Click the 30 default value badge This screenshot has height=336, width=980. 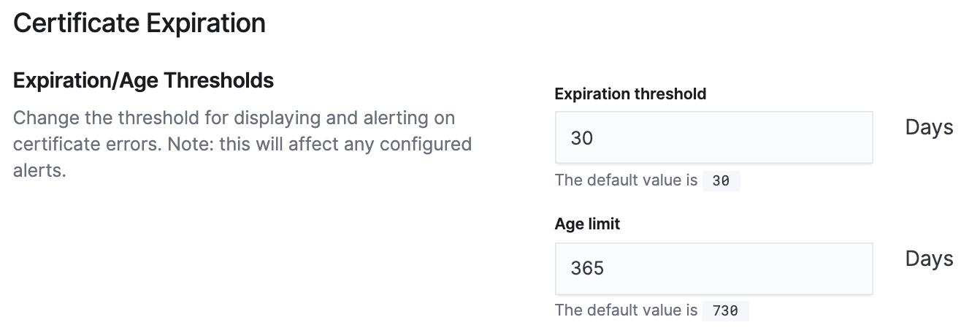(x=721, y=180)
